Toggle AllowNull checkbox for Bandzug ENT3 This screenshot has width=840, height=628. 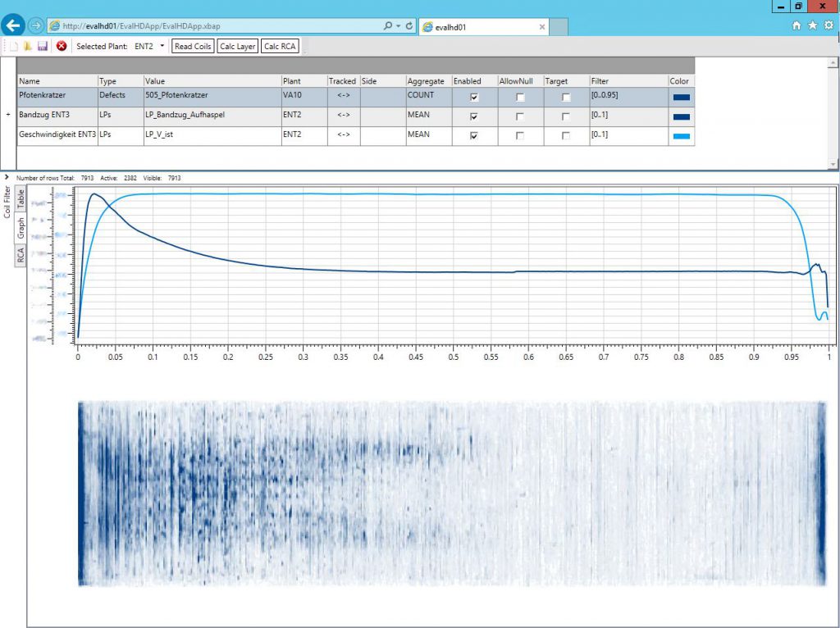[519, 116]
